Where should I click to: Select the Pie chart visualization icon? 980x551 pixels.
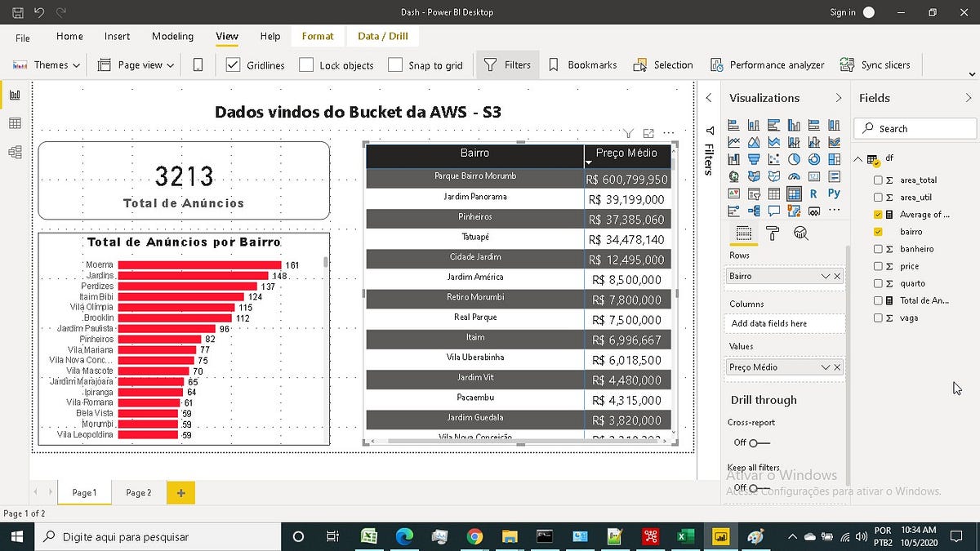pyautogui.click(x=795, y=158)
